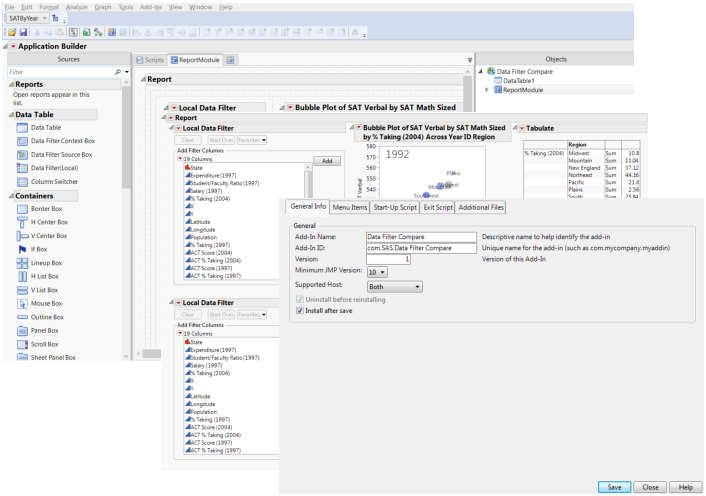Toggle Uninstall before reinstalling checkbox
This screenshot has width=706, height=496.
(x=301, y=299)
